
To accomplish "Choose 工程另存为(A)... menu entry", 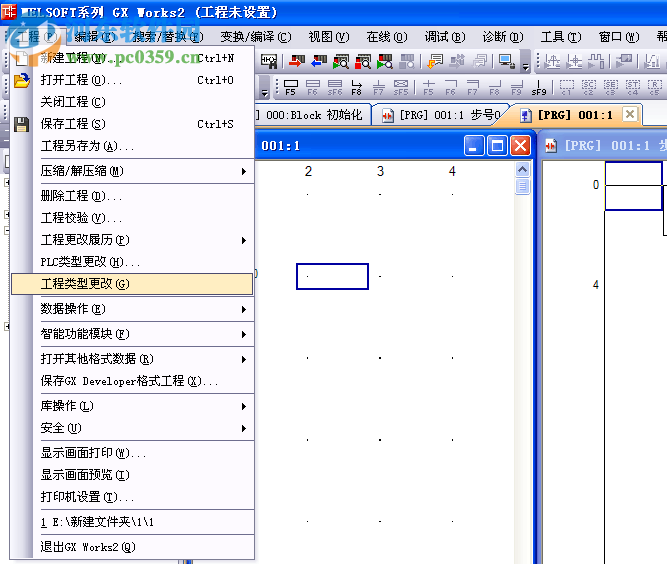I will [x=133, y=146].
